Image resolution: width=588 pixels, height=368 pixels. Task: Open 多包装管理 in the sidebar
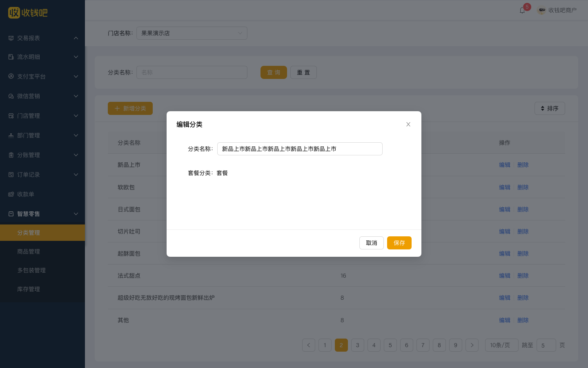pos(42,270)
